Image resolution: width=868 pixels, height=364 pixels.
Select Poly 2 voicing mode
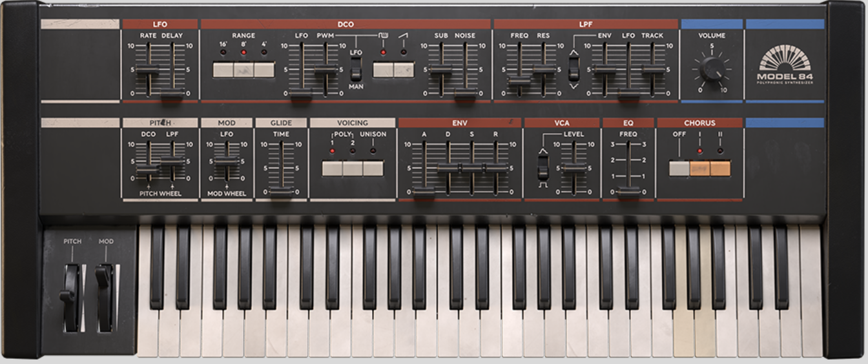(353, 168)
